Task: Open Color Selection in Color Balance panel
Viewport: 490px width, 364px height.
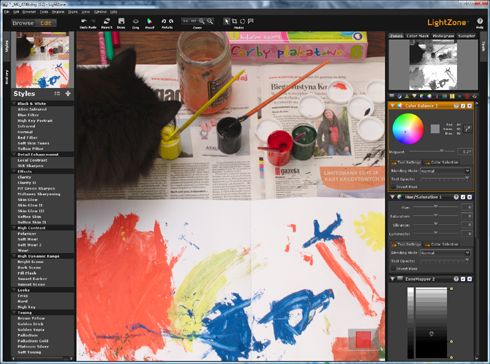Action: point(441,162)
